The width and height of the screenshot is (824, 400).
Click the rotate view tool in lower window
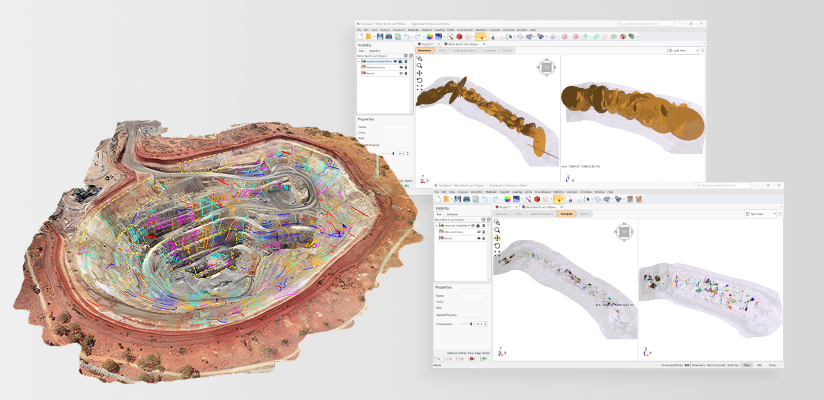point(497,245)
